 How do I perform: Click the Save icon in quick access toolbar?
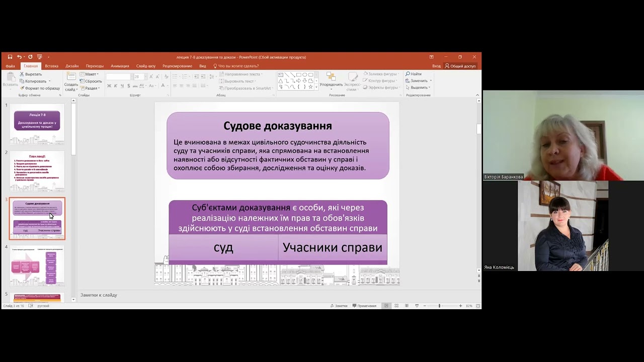(x=10, y=57)
